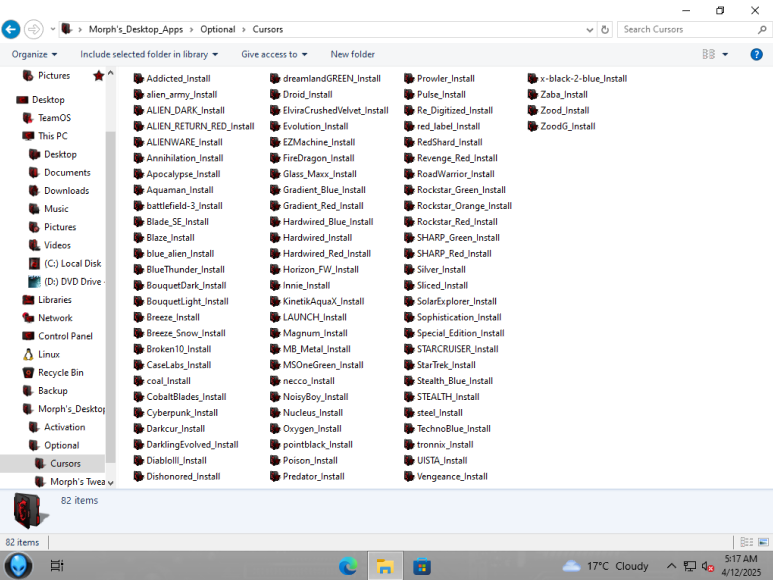Viewport: 773px width, 580px height.
Task: Select dreamlandGREEN_Install file icon
Action: (275, 78)
